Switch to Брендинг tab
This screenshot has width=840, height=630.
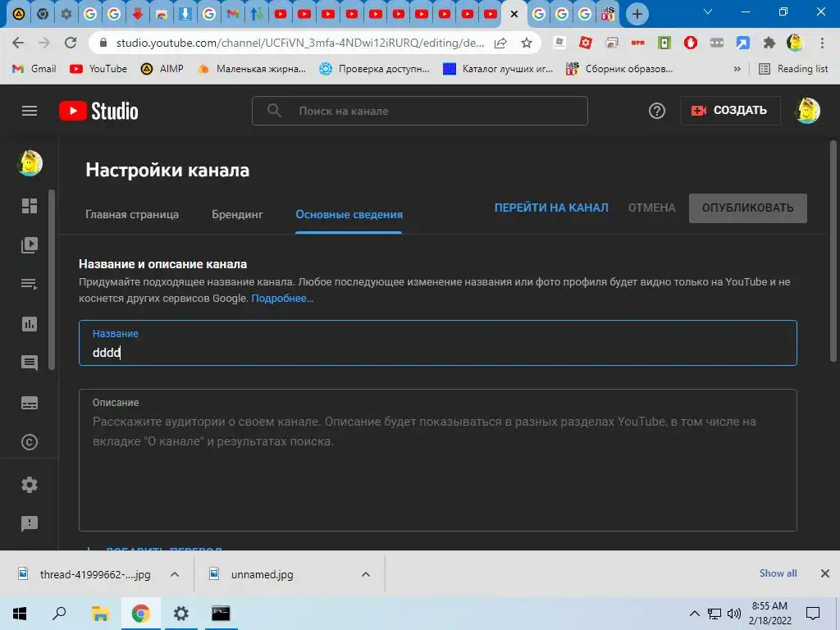(237, 214)
